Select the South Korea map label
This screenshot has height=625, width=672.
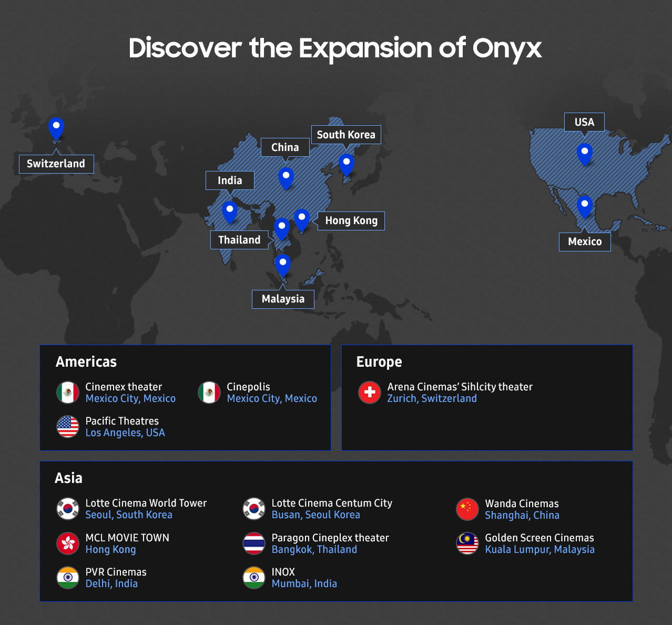tap(346, 135)
